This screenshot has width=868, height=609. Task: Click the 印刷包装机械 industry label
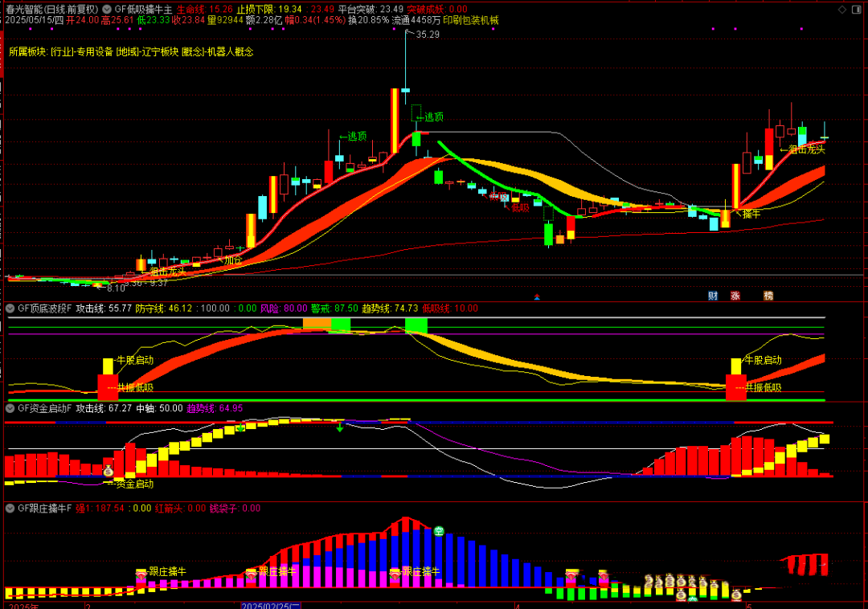tap(471, 20)
